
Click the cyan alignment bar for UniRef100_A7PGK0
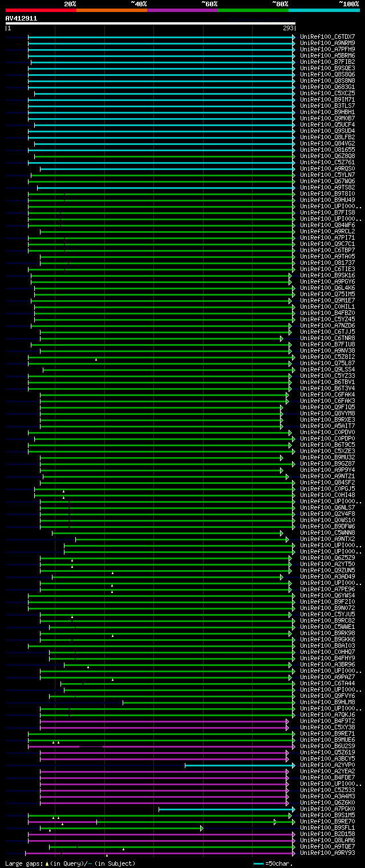(x=227, y=809)
